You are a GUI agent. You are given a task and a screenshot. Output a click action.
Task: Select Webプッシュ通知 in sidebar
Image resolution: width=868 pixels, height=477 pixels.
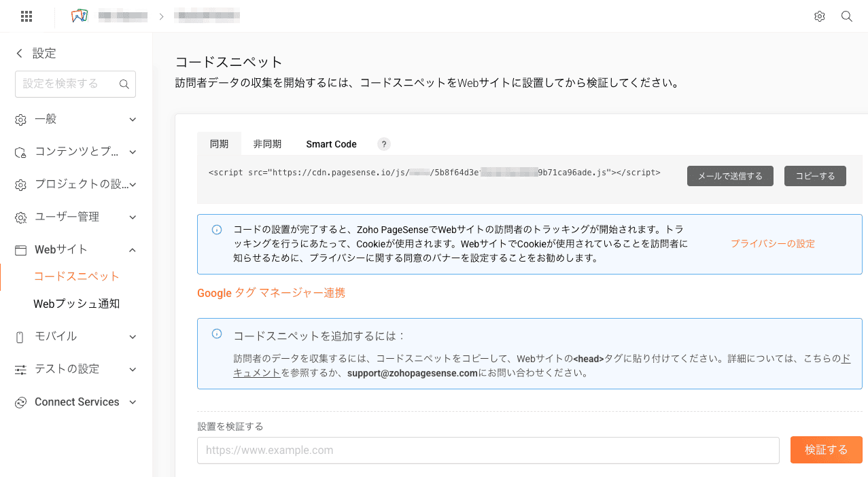(76, 304)
